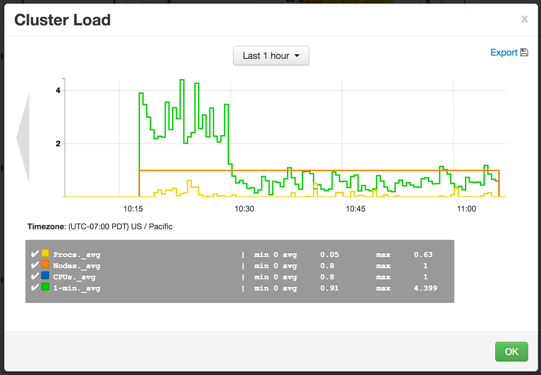The image size is (541, 375).
Task: Click the 10:45 time label on the axis
Action: 355,209
